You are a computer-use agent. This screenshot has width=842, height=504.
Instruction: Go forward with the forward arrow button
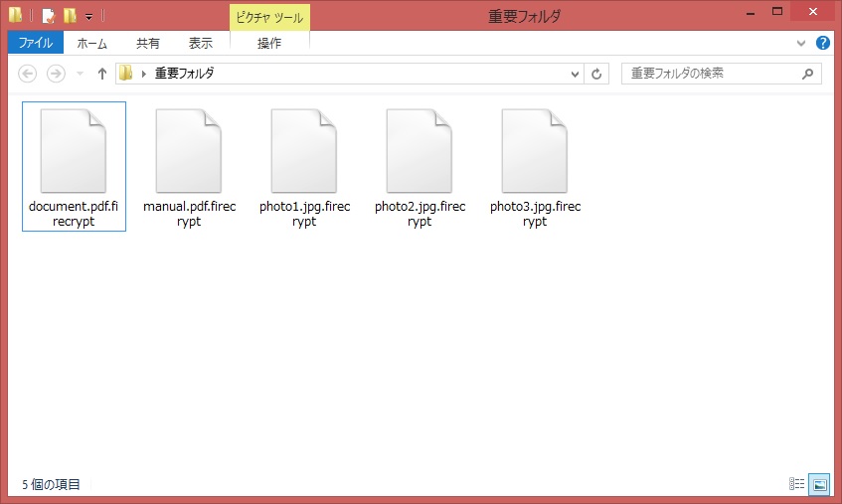pyautogui.click(x=56, y=74)
